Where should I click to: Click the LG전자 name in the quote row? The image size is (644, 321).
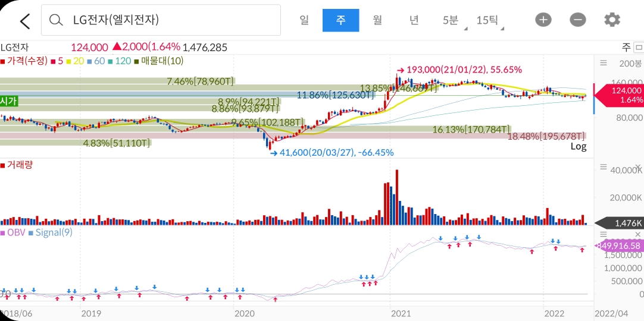point(15,48)
